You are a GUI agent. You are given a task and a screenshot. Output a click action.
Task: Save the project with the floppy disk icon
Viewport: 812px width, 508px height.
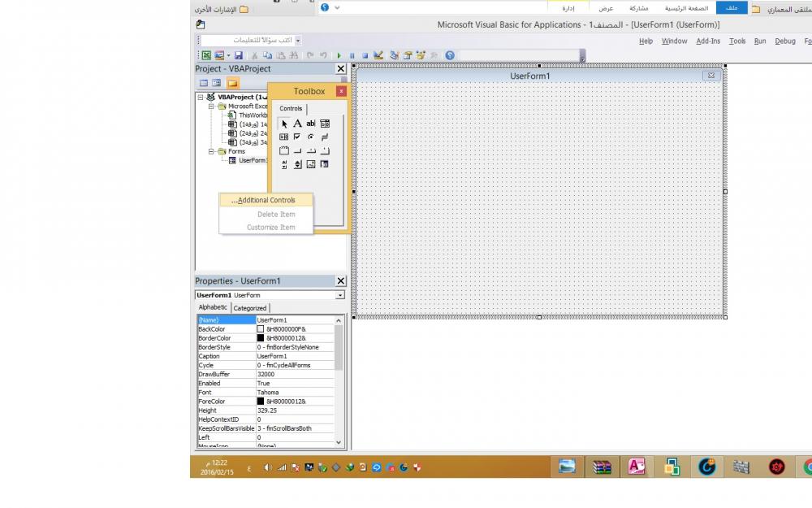point(238,55)
